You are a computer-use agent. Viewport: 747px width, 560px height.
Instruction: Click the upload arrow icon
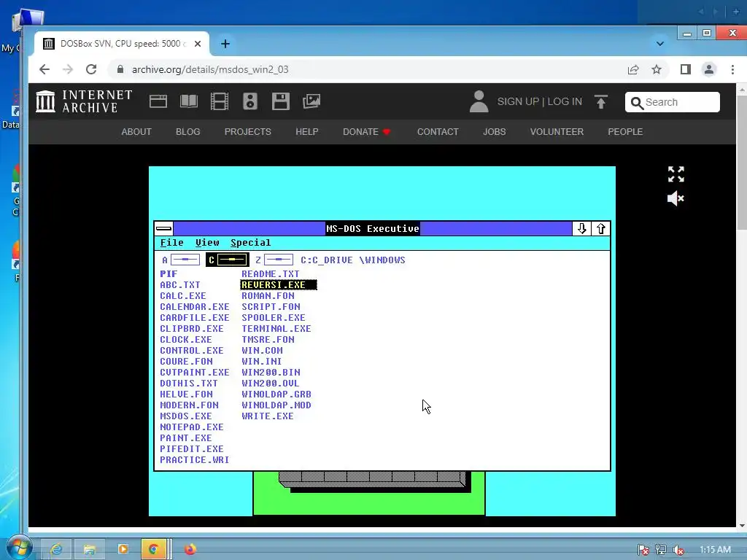click(601, 101)
